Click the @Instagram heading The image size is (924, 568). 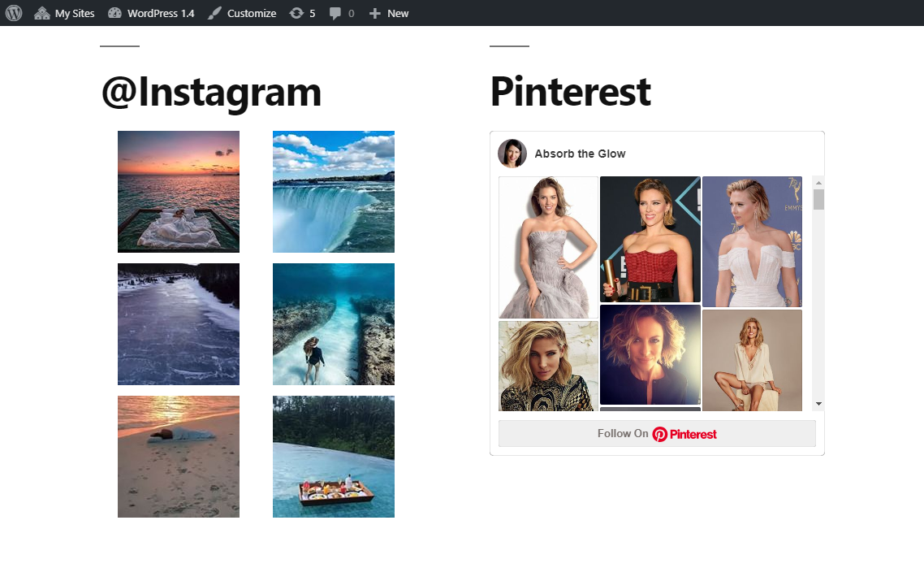211,93
